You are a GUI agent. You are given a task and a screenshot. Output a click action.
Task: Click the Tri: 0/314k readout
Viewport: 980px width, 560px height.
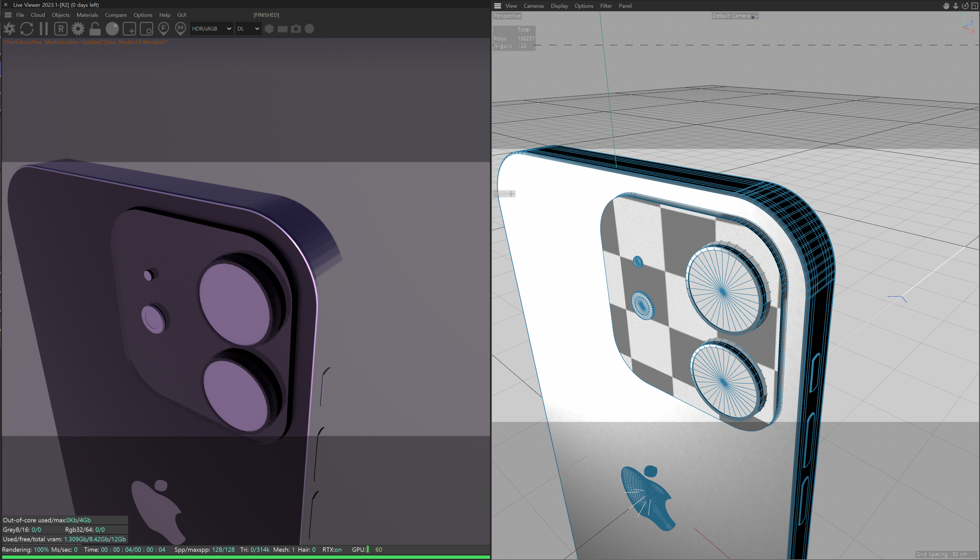pos(255,550)
